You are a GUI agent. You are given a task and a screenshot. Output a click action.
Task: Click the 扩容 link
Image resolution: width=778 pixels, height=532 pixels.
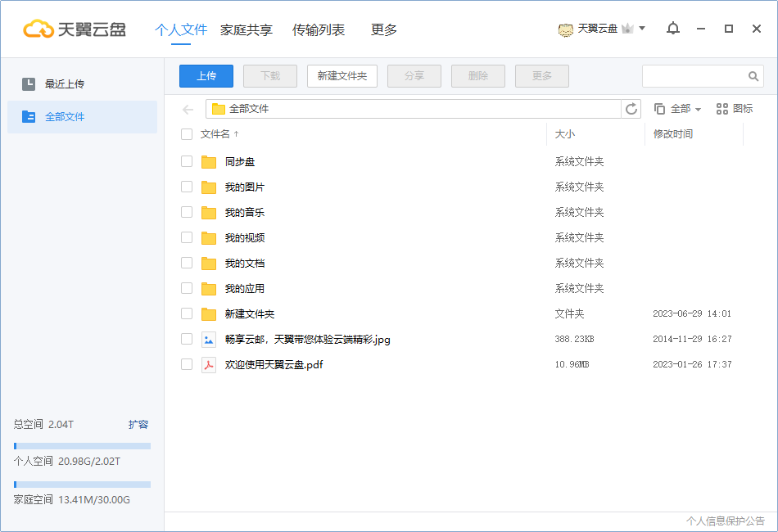click(x=138, y=425)
